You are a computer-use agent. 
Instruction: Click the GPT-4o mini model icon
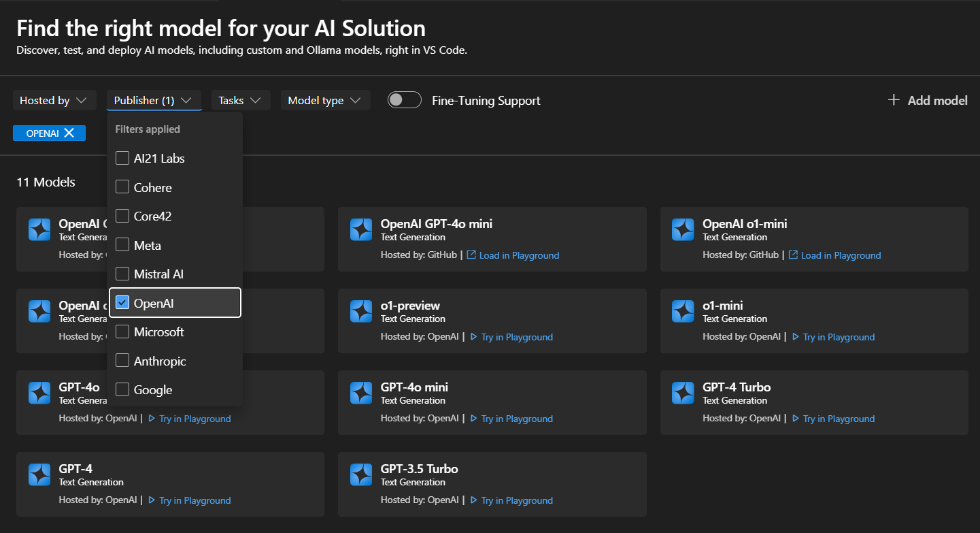[361, 393]
